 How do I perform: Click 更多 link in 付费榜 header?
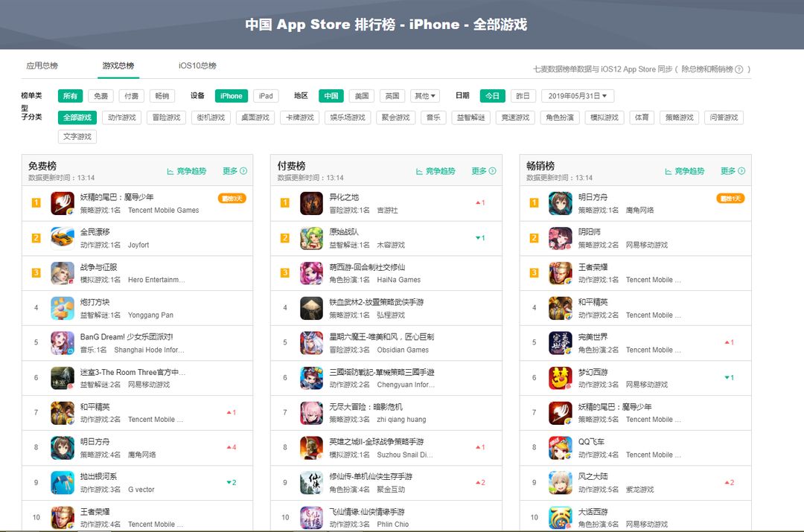tap(484, 171)
